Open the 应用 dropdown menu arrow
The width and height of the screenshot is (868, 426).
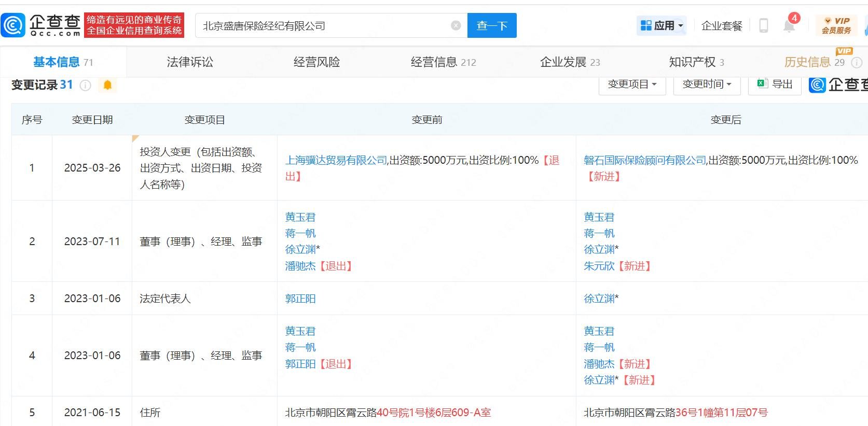tap(681, 26)
